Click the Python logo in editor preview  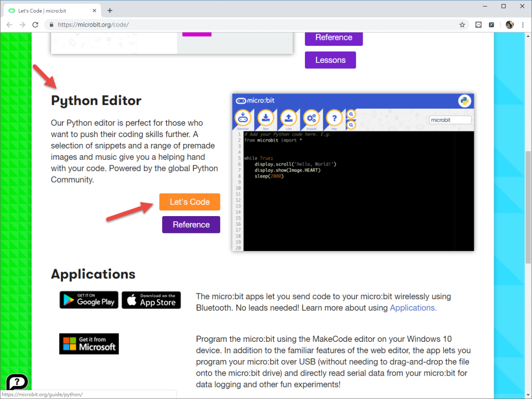click(x=464, y=101)
